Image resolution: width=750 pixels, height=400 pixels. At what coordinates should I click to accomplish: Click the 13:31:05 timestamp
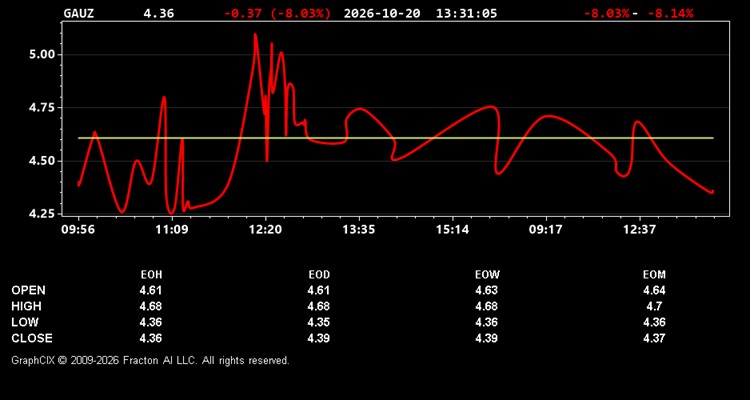466,13
